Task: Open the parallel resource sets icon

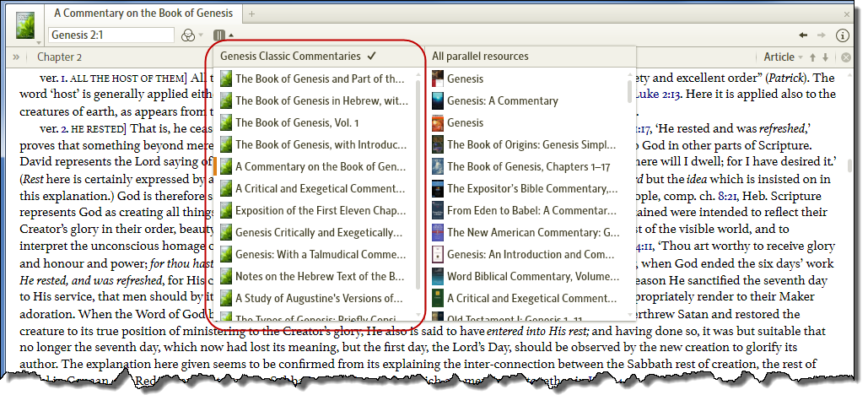Action: coord(219,35)
